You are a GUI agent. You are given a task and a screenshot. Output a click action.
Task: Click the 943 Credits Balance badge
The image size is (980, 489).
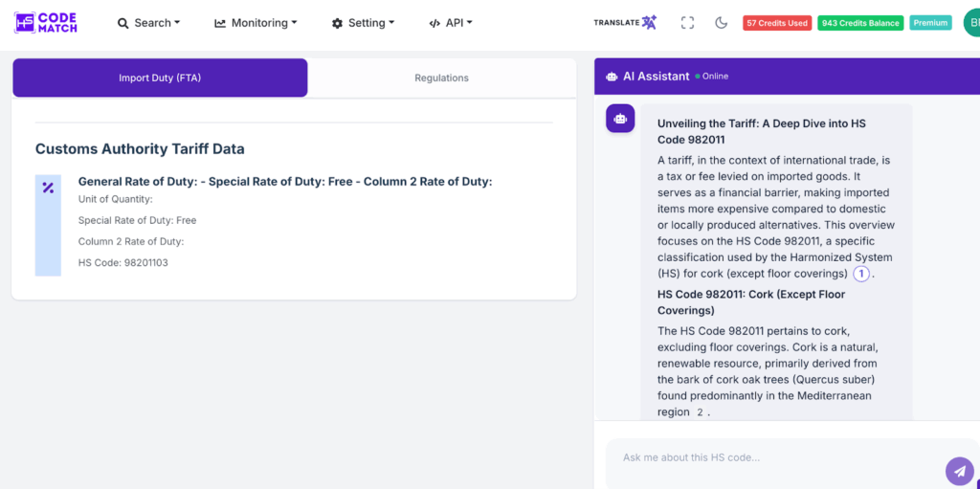(859, 23)
